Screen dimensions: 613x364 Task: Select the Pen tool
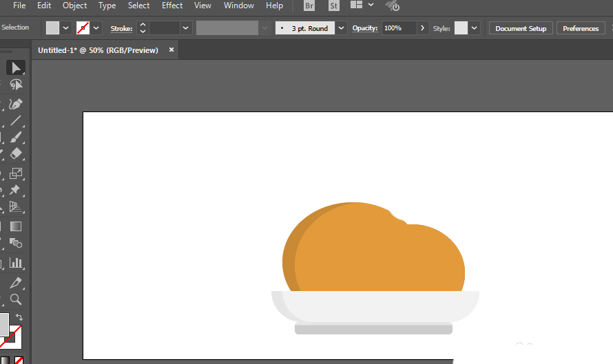16,104
